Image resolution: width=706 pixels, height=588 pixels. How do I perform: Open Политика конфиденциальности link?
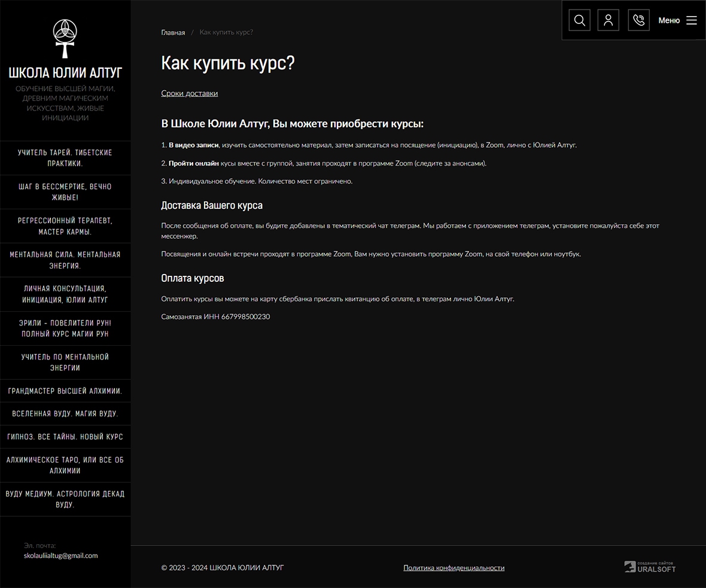[454, 568]
